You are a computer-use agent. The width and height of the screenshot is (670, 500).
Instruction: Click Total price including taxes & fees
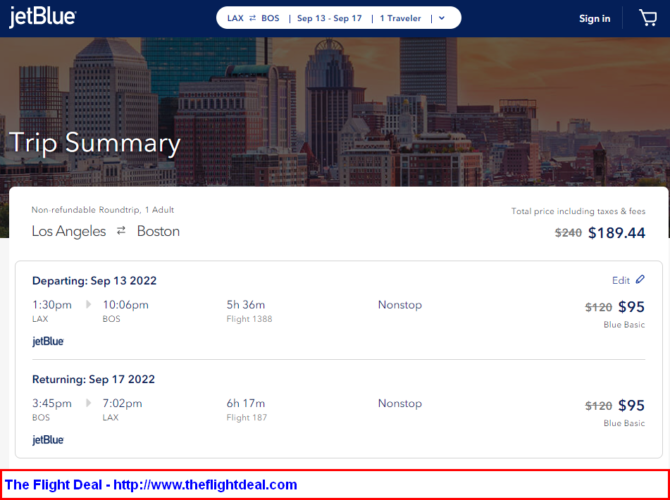[x=578, y=211]
